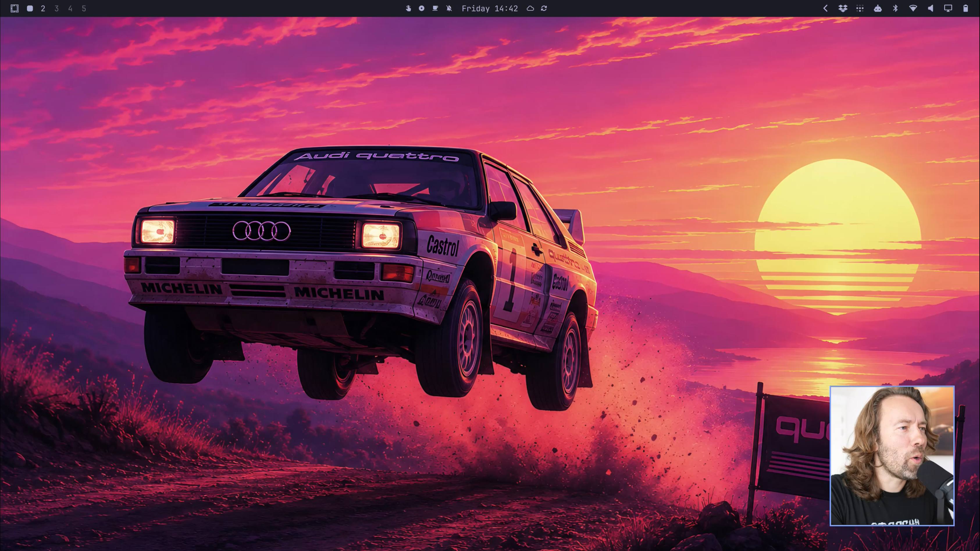Toggle the coffee cup idle-inhibit indicator
Viewport: 980px width, 551px height.
click(435, 8)
